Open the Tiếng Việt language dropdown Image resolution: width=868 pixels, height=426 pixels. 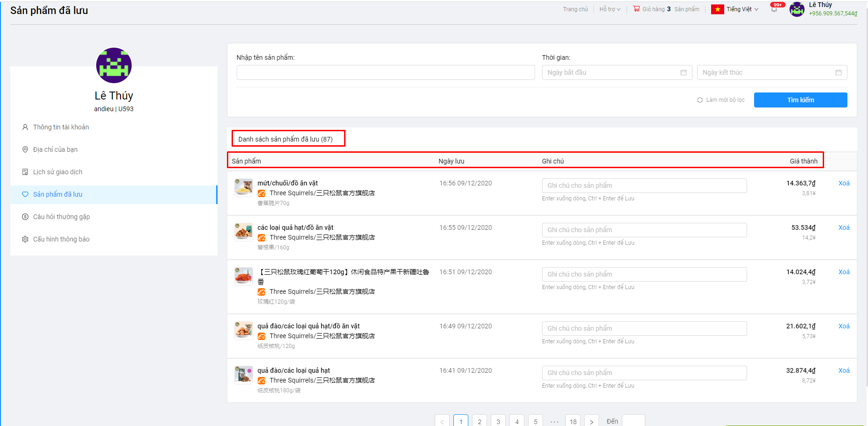click(742, 9)
